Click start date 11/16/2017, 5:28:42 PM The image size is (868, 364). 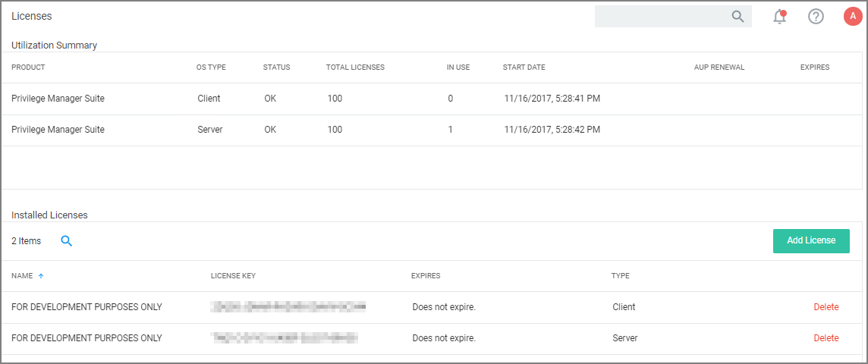coord(552,130)
